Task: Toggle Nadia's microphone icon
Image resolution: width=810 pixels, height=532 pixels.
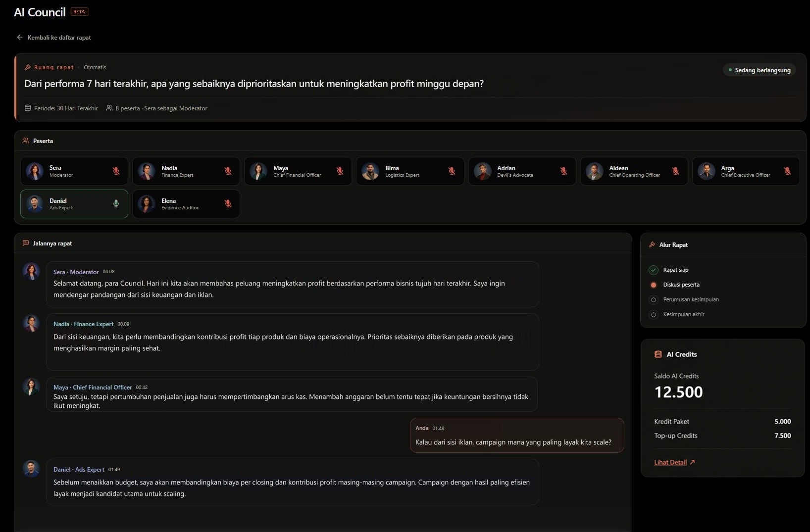Action: click(x=228, y=171)
